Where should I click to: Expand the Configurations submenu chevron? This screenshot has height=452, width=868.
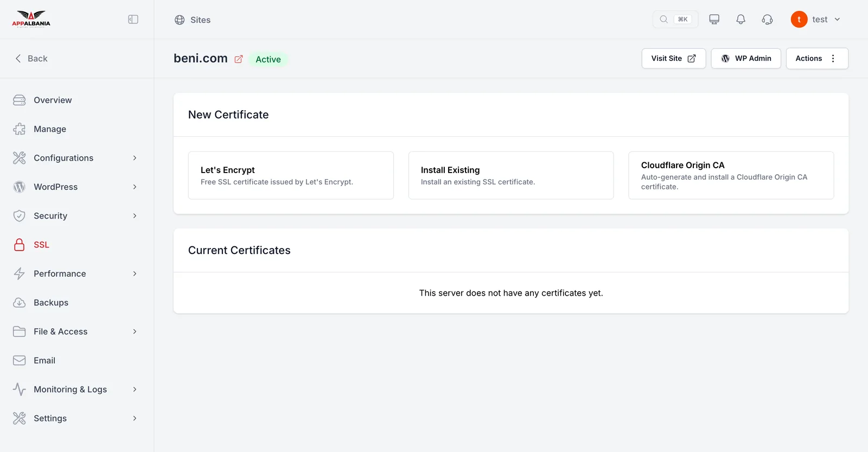[135, 158]
